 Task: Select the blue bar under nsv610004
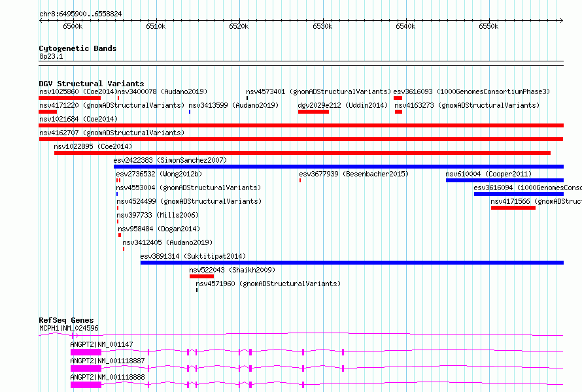coord(505,180)
